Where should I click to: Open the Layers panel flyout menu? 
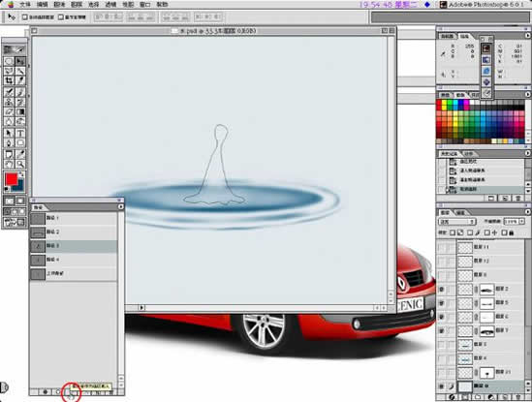(x=527, y=212)
